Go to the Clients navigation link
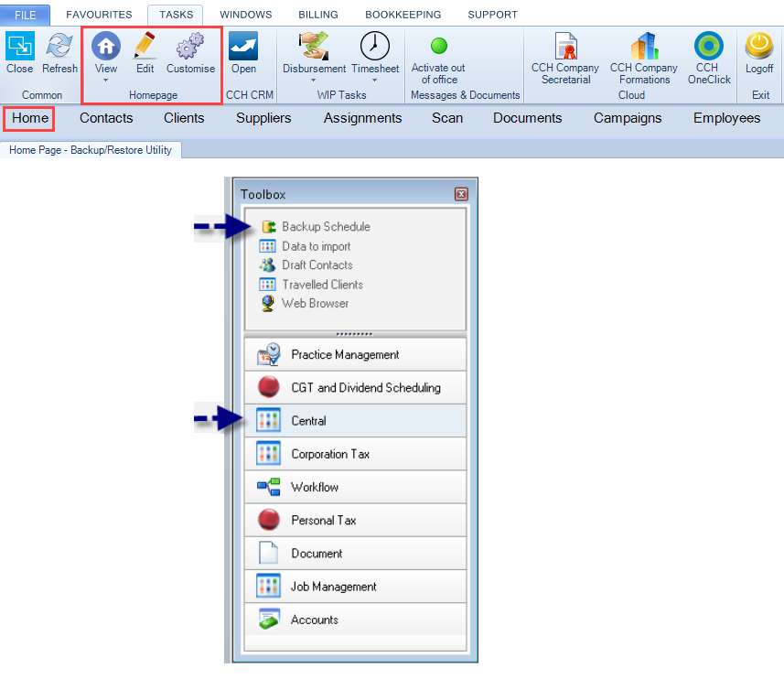The image size is (784, 690). click(x=184, y=118)
